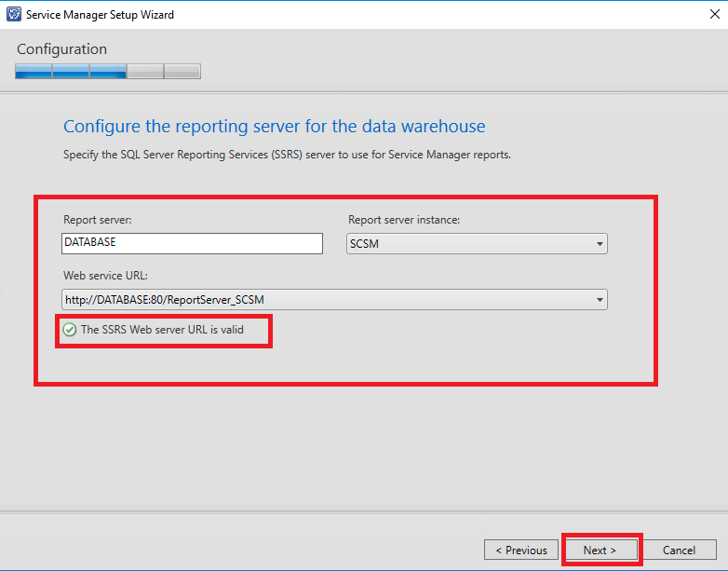Click the Next button
Viewport: 728px width, 571px height.
pyautogui.click(x=600, y=550)
